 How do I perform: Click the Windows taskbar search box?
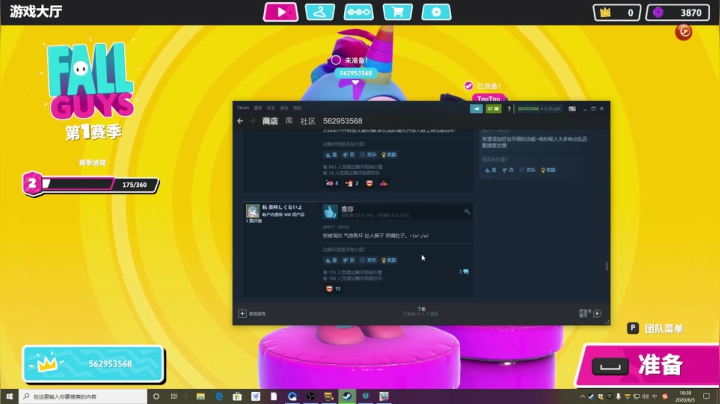[x=83, y=396]
